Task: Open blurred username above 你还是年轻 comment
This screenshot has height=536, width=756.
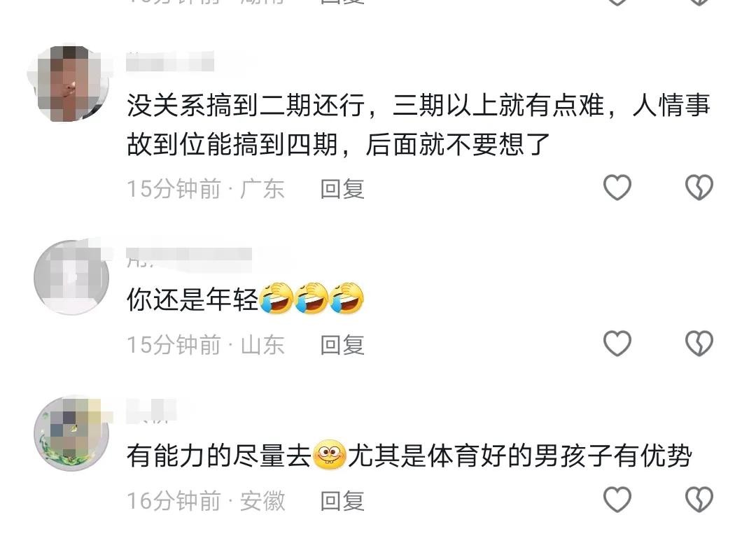Action: (x=189, y=257)
